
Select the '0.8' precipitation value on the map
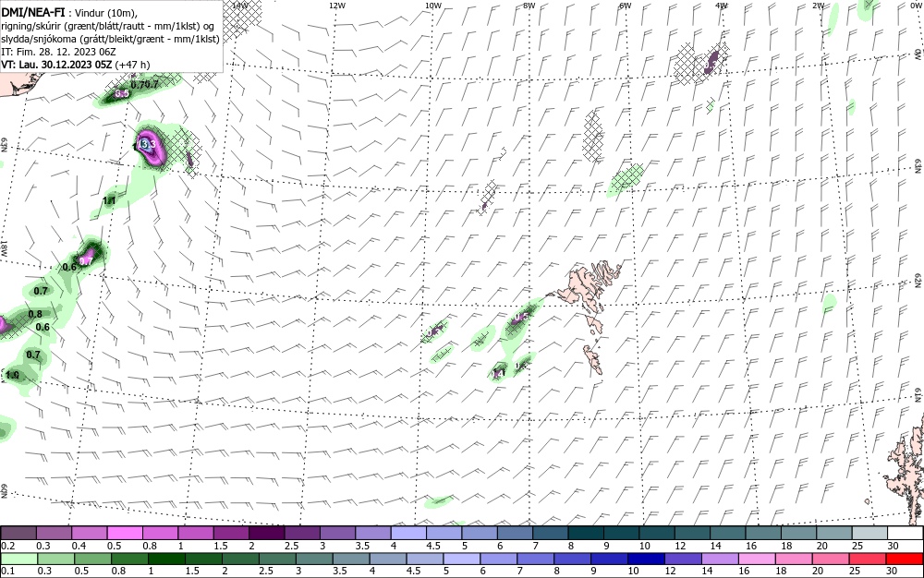pos(35,314)
